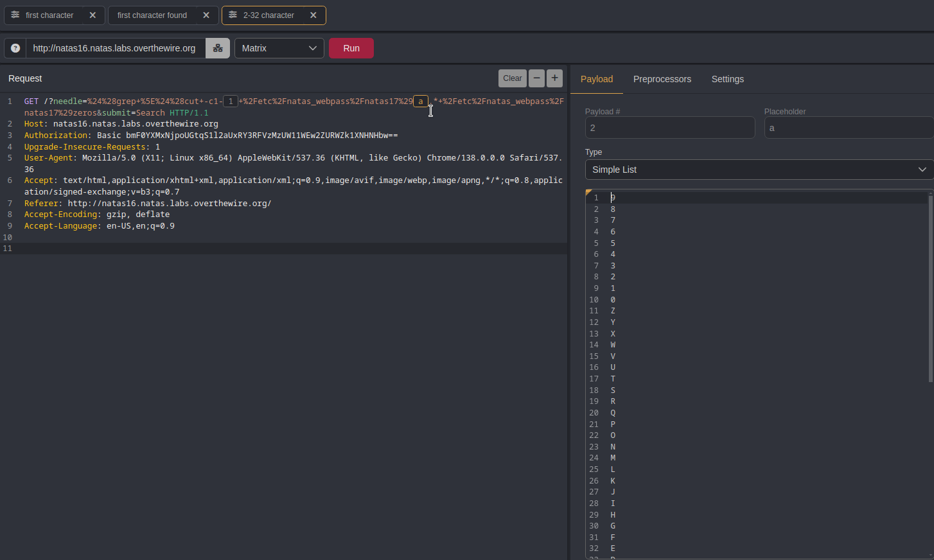Expand the Matrix attack type dropdown
The width and height of the screenshot is (934, 560).
(279, 48)
